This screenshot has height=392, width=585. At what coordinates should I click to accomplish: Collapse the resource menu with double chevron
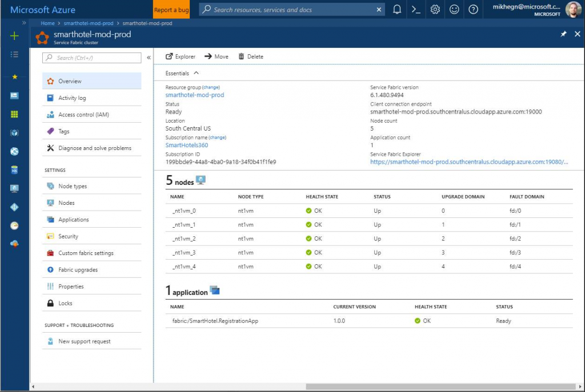(149, 58)
